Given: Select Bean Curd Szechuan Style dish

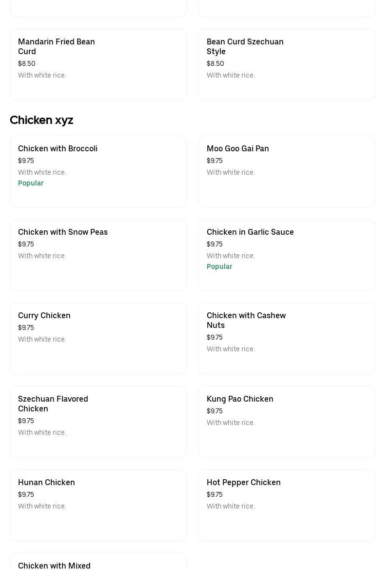Looking at the screenshot, I should pyautogui.click(x=287, y=64).
